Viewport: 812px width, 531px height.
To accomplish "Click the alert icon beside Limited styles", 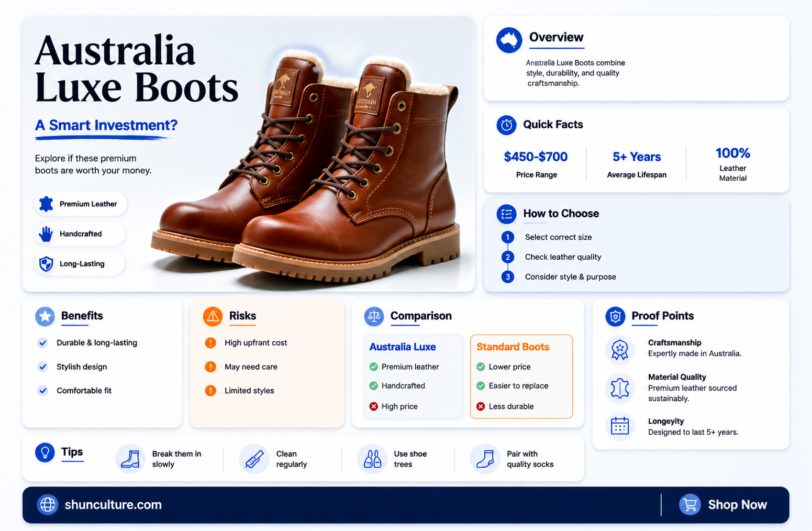I will coord(210,391).
